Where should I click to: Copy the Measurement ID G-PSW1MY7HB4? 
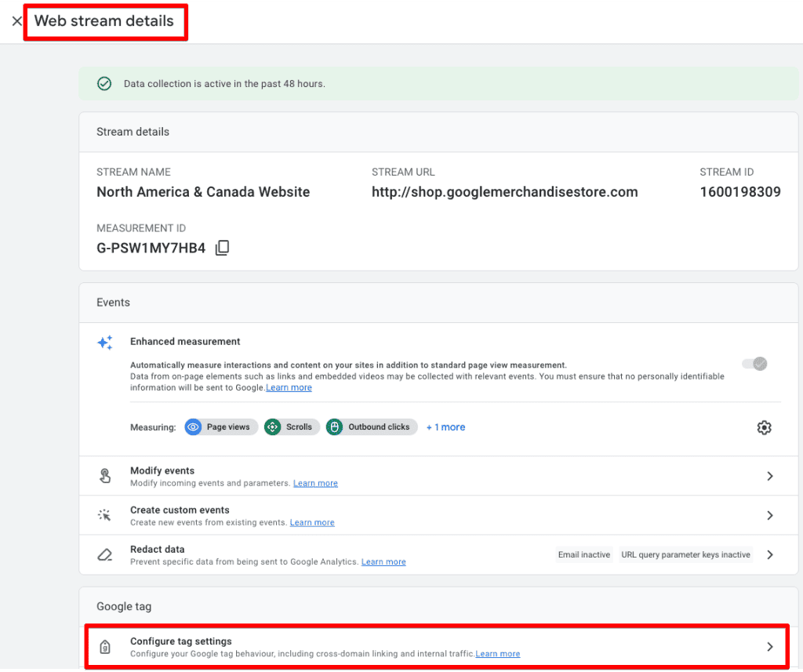[x=222, y=247]
